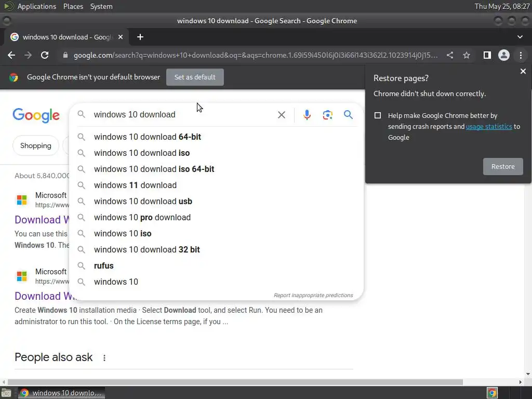
Task: Click the clock showing Thu May 25
Action: coord(502,6)
